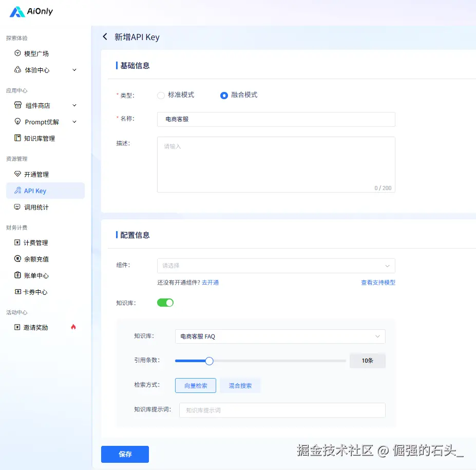Click the back arrow beside 新增API Key
This screenshot has width=476, height=470.
(105, 37)
